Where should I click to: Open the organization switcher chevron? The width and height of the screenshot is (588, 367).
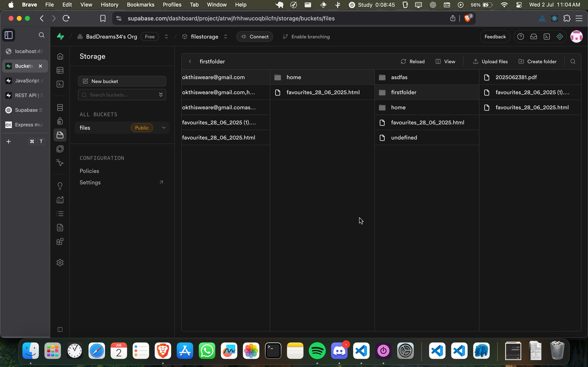tap(166, 37)
